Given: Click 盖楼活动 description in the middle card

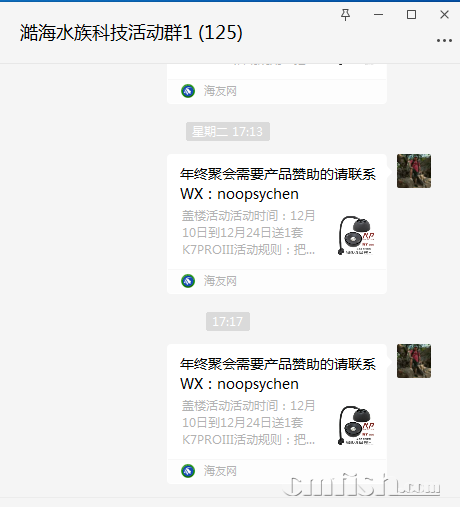Looking at the screenshot, I should click(248, 233).
